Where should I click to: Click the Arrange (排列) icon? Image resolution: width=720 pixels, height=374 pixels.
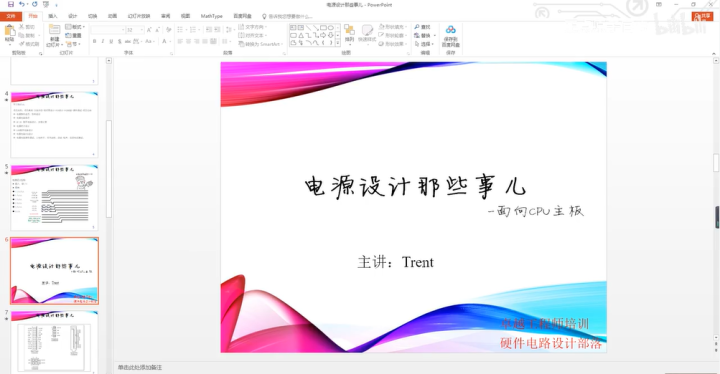pyautogui.click(x=349, y=30)
